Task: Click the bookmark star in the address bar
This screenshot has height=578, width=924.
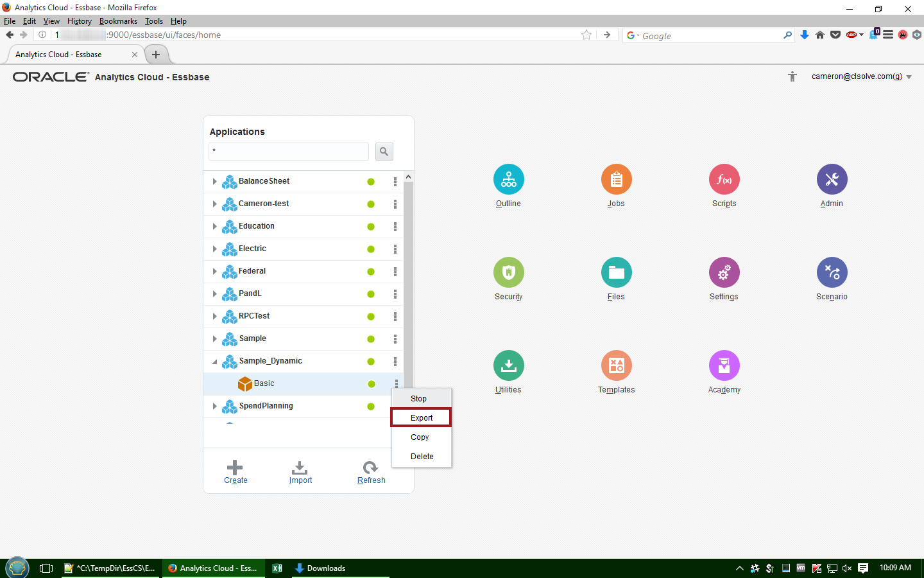Action: click(586, 35)
